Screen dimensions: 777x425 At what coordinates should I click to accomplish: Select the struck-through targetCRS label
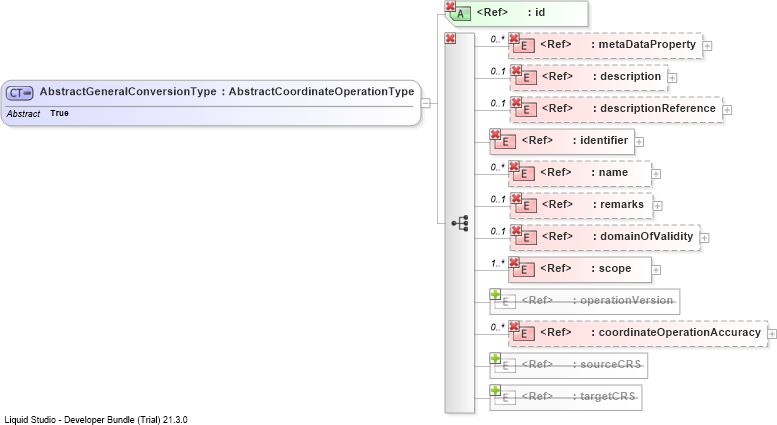point(604,396)
